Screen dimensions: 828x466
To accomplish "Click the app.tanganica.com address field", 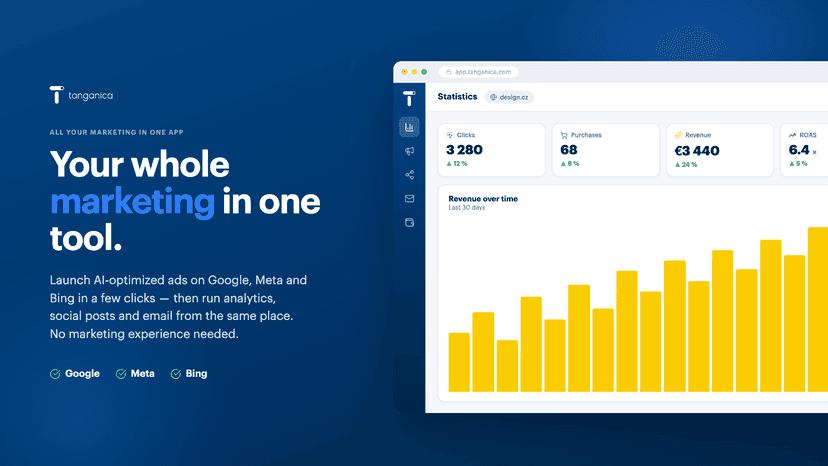I will tap(478, 72).
